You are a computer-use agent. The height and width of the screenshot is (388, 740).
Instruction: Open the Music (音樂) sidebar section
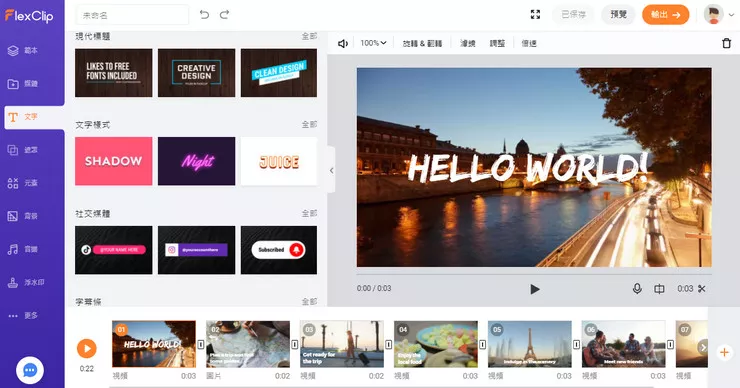coord(23,249)
